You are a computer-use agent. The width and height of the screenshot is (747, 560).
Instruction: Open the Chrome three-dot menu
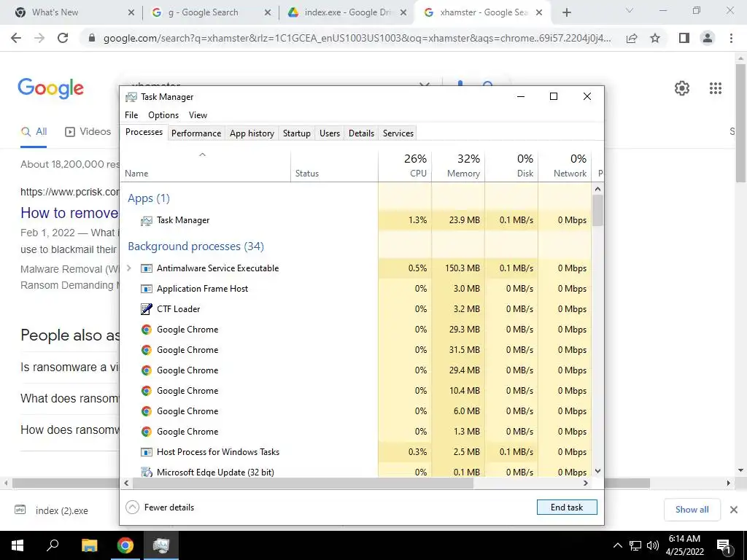(x=731, y=38)
